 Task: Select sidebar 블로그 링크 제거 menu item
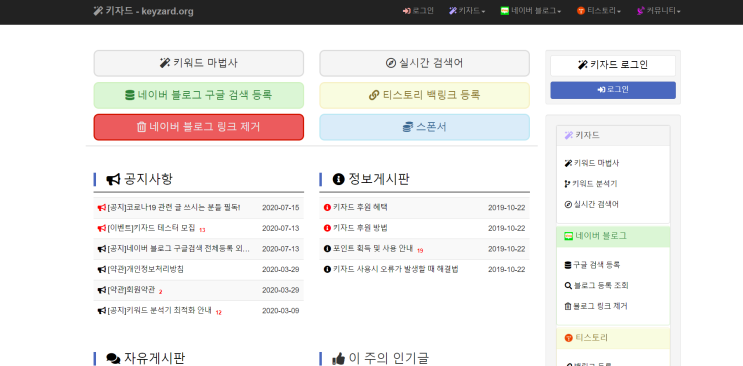click(596, 306)
